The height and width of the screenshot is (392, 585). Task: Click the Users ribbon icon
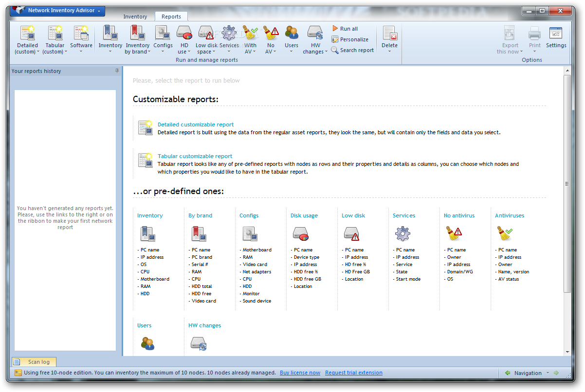(x=292, y=33)
